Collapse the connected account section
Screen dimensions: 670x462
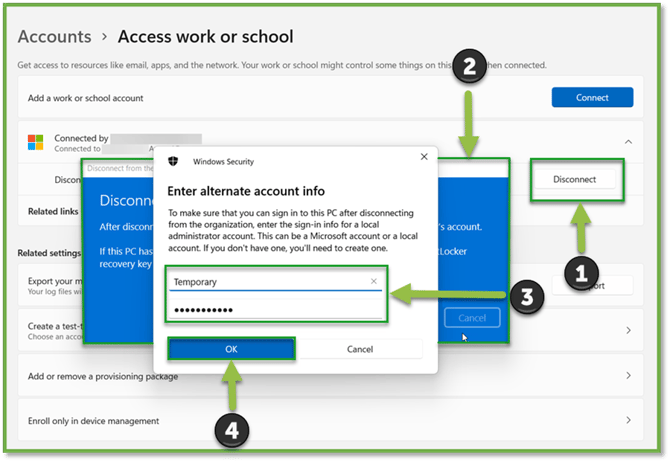pos(628,142)
